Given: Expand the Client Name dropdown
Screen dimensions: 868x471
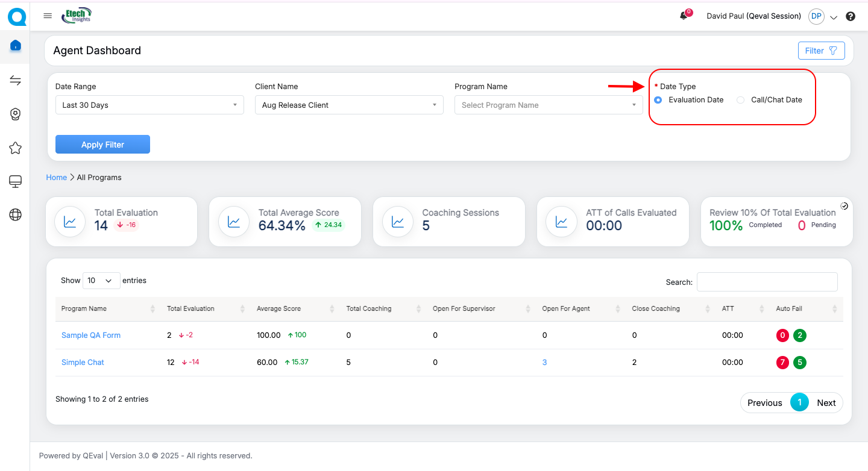Looking at the screenshot, I should [349, 105].
